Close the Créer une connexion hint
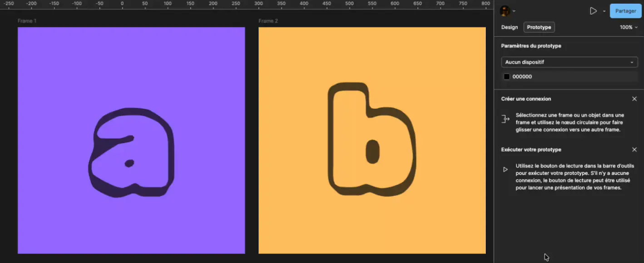Screen dimensions: 644x263 [634, 99]
